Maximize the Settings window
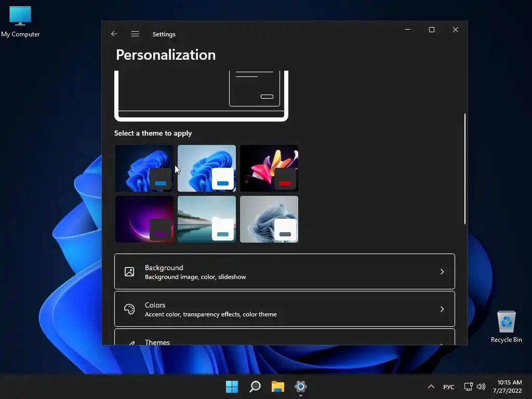The image size is (532, 399). [x=432, y=30]
